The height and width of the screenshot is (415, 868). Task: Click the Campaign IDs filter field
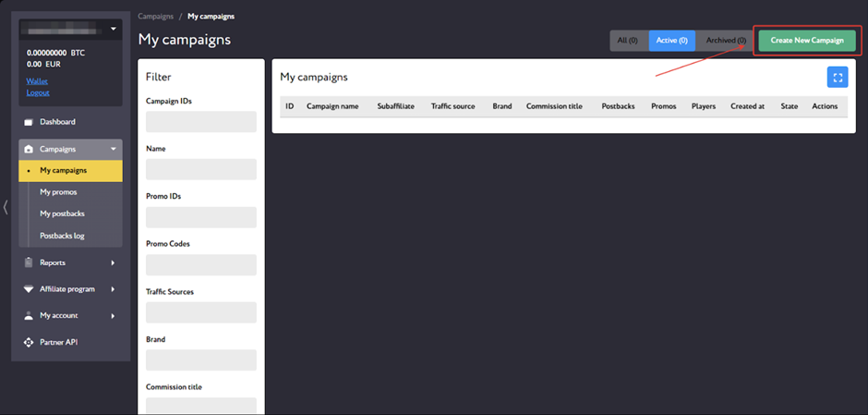pyautogui.click(x=200, y=122)
